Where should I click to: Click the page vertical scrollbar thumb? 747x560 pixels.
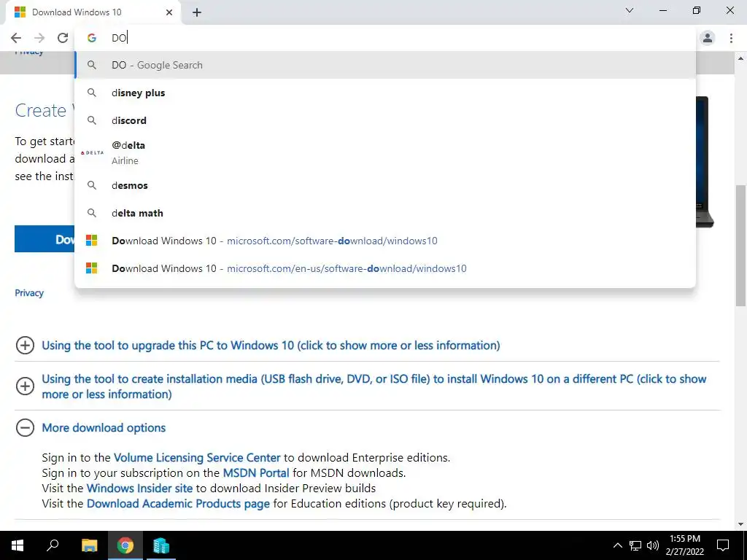coord(741,245)
